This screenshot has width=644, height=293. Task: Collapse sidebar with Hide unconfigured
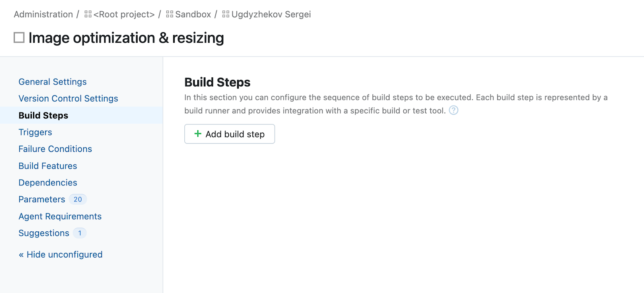pos(60,255)
